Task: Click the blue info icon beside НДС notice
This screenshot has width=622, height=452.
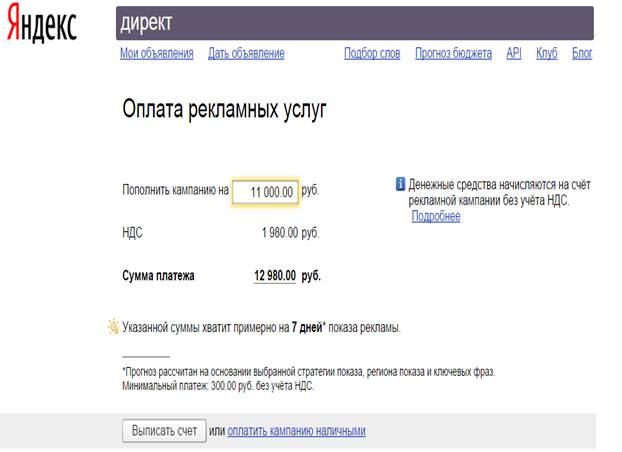Action: click(400, 184)
